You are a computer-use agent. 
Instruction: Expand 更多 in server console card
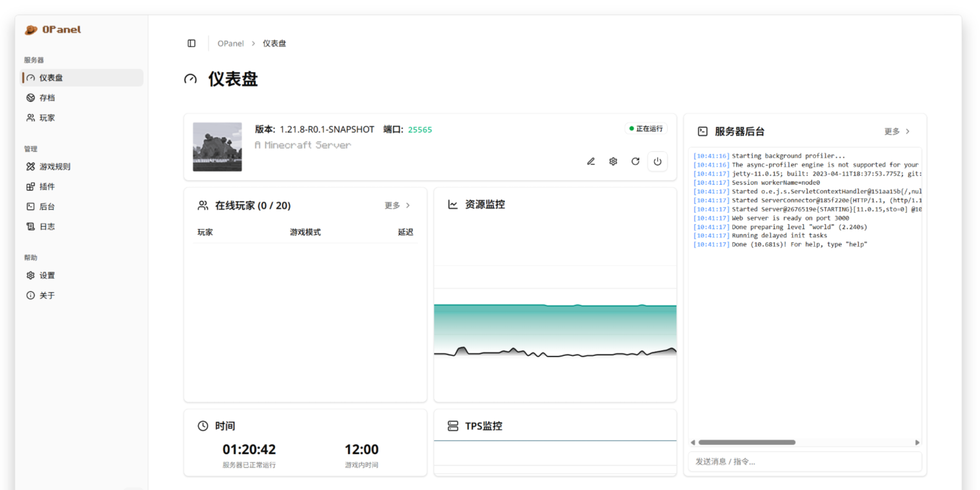[897, 132]
